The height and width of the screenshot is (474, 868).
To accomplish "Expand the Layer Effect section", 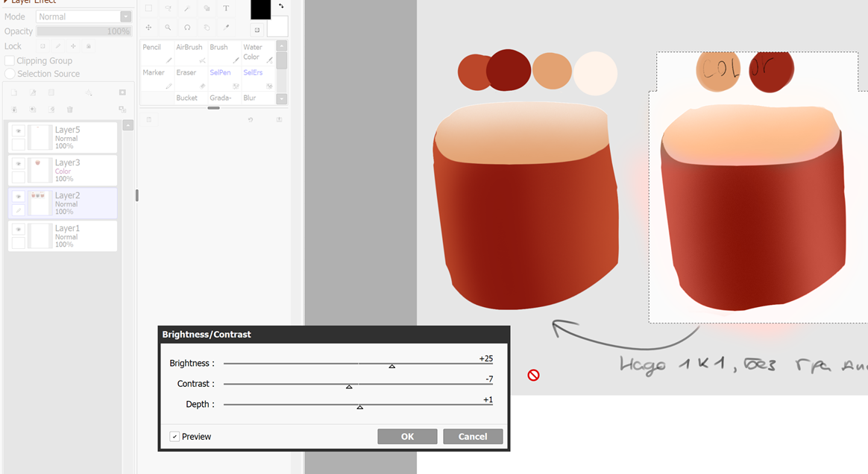I will coord(7,1).
